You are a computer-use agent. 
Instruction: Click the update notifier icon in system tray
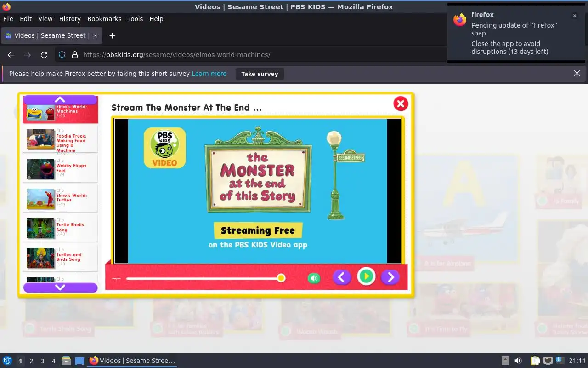click(x=560, y=360)
